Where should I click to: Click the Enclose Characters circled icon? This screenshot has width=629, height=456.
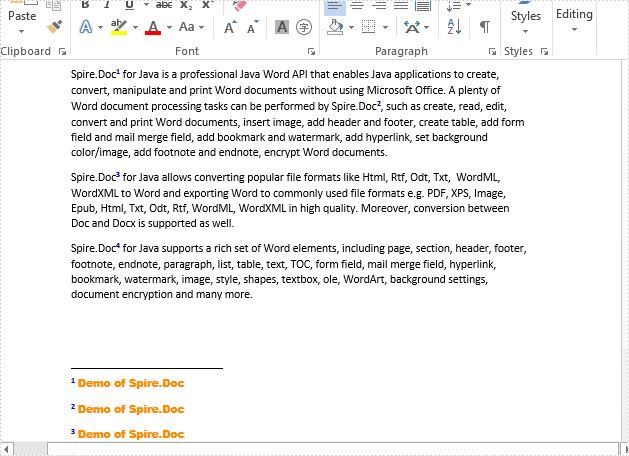pos(304,27)
